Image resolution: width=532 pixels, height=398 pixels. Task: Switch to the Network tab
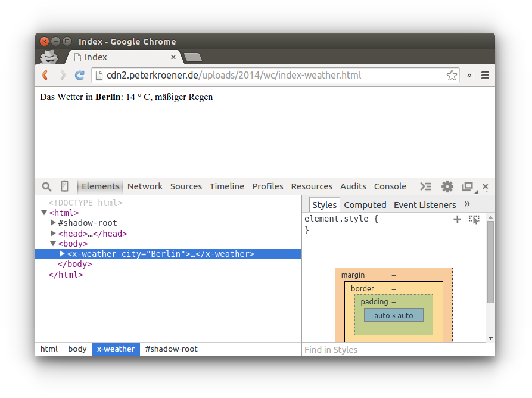tap(145, 186)
